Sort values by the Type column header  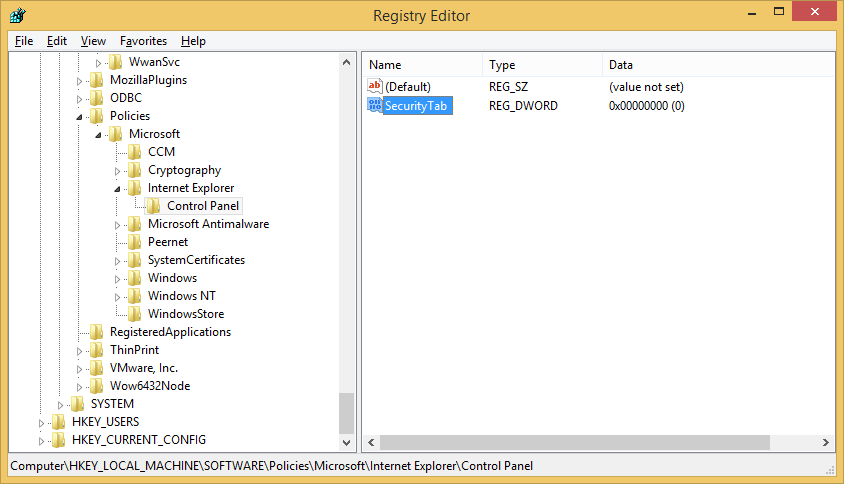pos(542,65)
